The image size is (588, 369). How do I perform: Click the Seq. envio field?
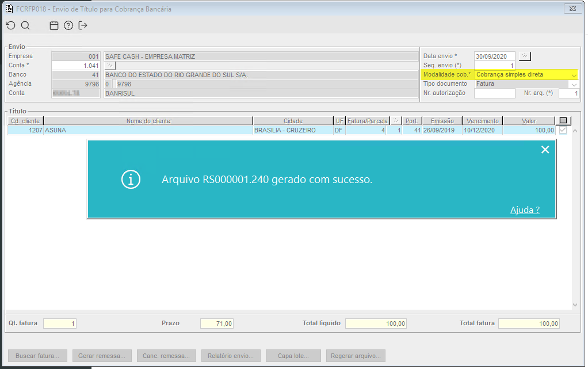coord(495,65)
